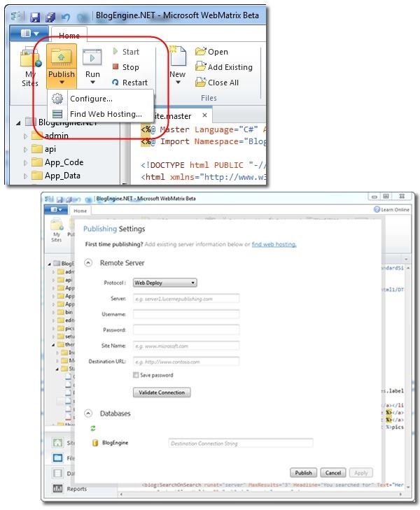The image size is (420, 510).
Task: Click the Run site icon
Action: [x=92, y=58]
